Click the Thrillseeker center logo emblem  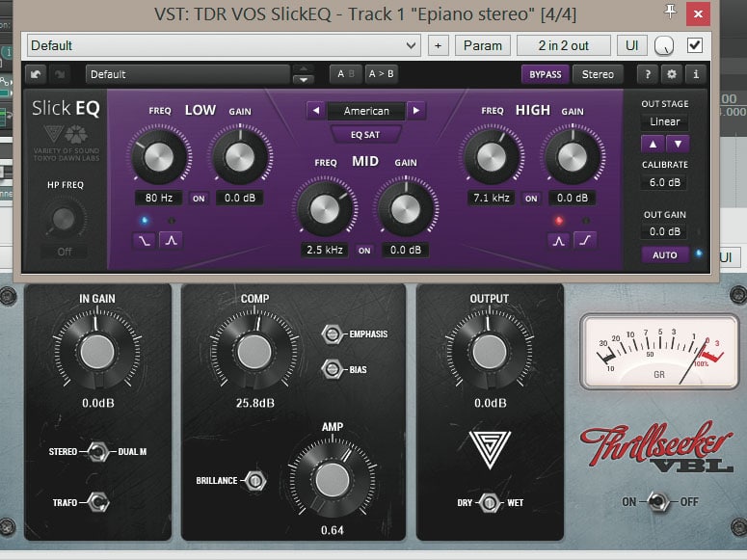(x=490, y=448)
